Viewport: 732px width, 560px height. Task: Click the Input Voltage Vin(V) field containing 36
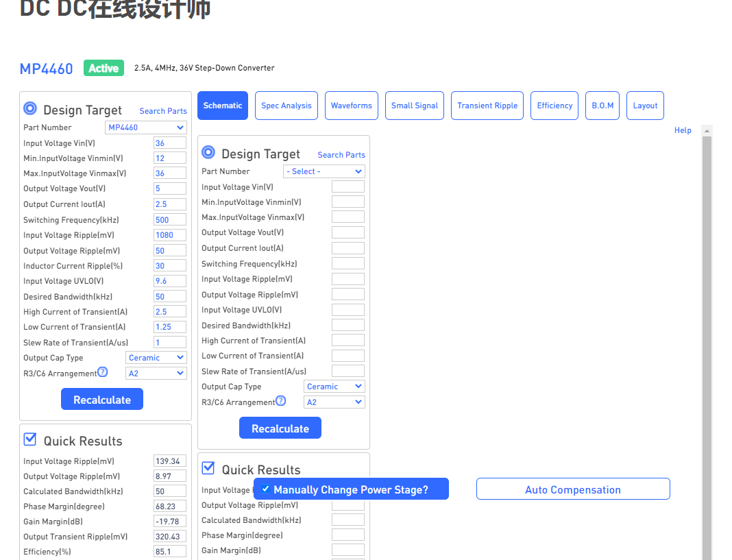point(170,143)
